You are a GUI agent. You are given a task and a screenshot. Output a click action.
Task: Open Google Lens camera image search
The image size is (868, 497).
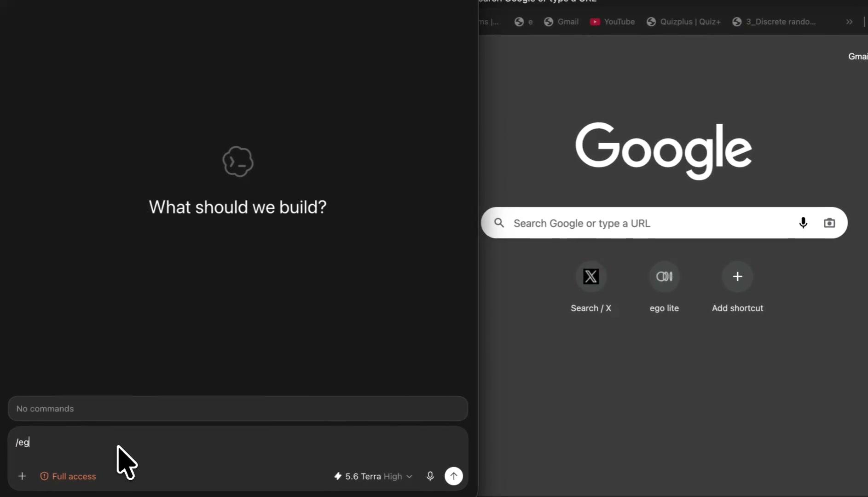[x=829, y=223]
